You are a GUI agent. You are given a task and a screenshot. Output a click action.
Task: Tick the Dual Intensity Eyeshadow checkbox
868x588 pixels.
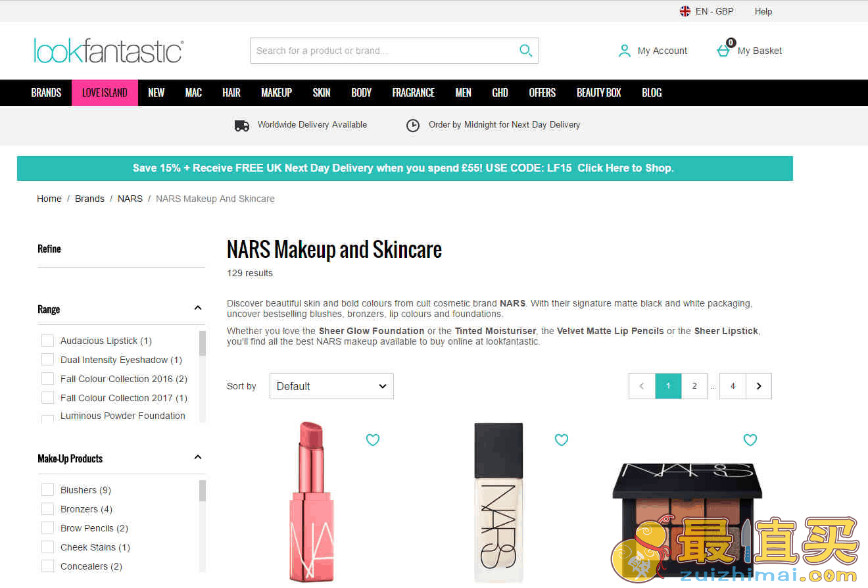click(47, 360)
